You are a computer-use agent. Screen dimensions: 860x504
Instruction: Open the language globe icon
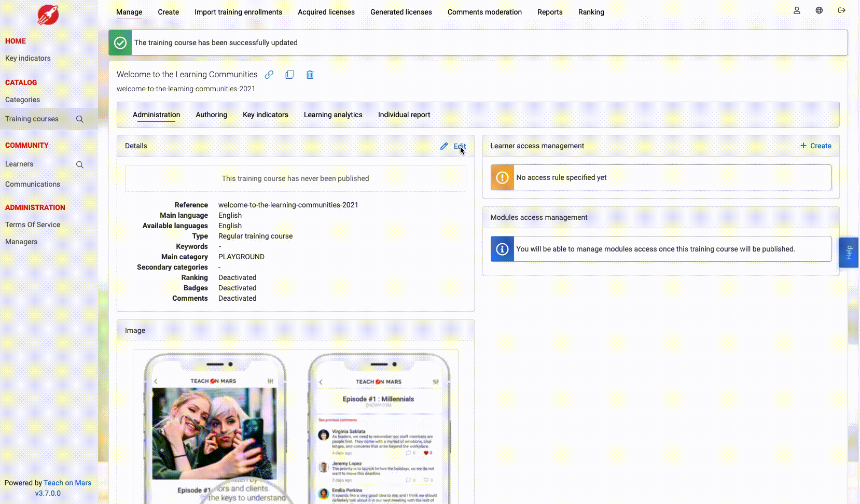pyautogui.click(x=819, y=10)
